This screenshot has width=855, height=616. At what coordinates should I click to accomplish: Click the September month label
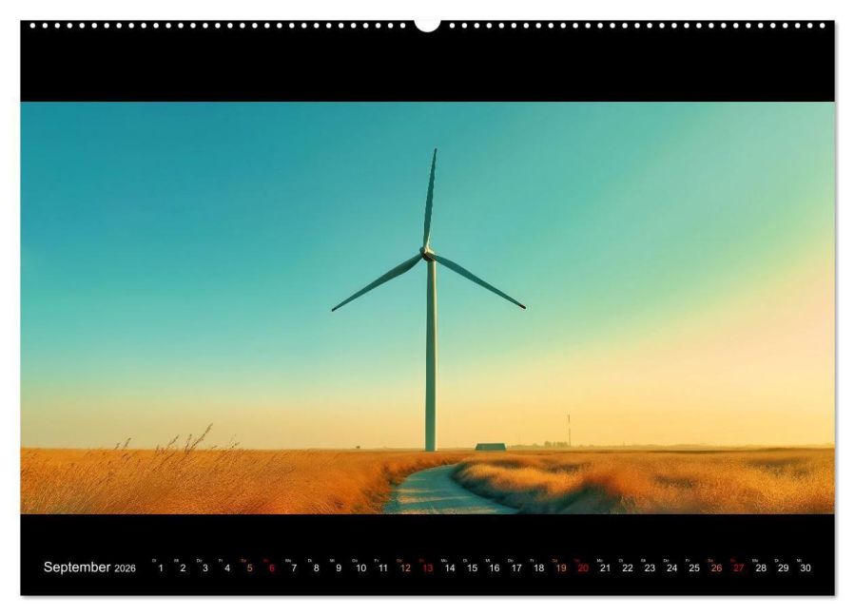(77, 568)
